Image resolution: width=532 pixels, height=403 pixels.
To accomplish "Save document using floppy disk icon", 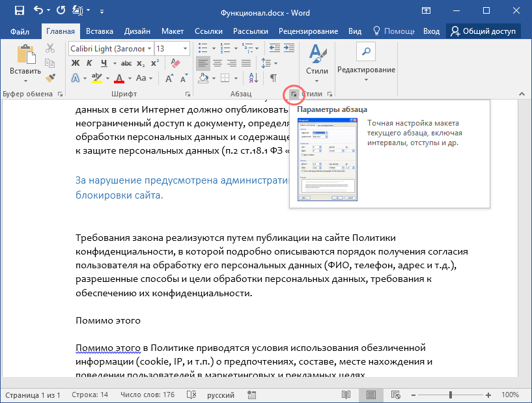I will [19, 11].
